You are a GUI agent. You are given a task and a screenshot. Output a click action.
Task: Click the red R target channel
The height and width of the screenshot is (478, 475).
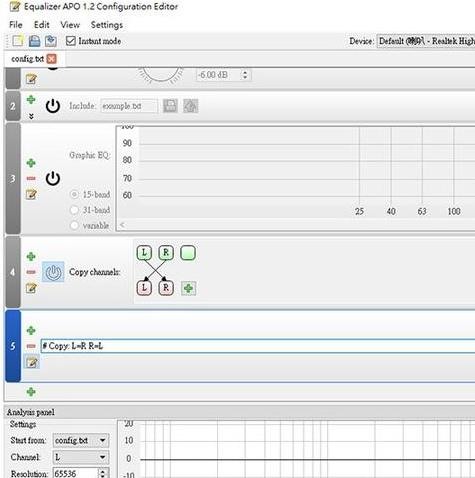pos(166,288)
